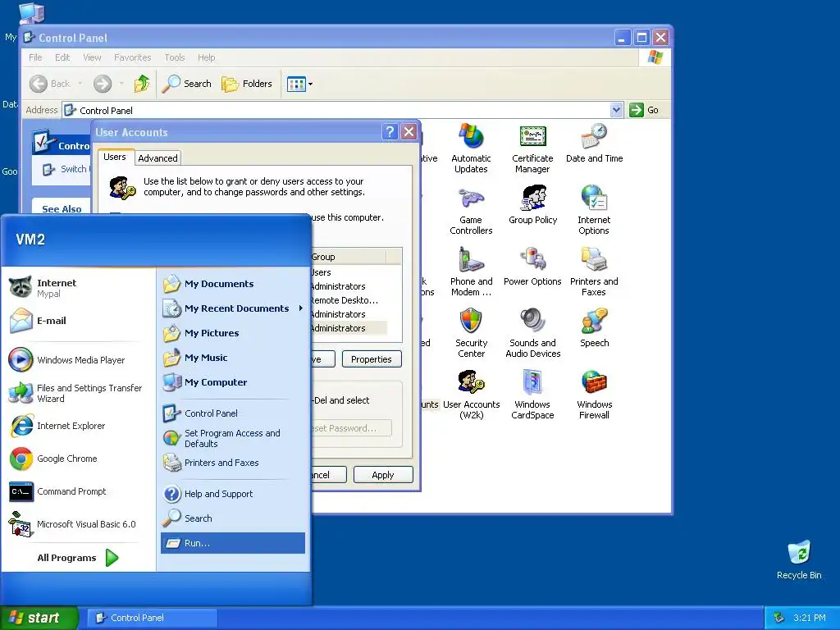Open the Favorites menu
Screen dimensions: 840x630
[132, 57]
